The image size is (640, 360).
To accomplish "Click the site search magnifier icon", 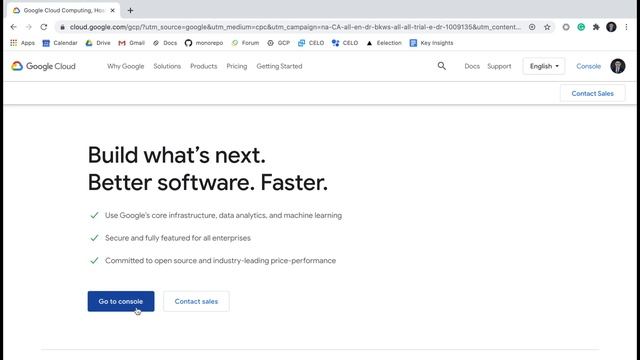I will pyautogui.click(x=442, y=66).
